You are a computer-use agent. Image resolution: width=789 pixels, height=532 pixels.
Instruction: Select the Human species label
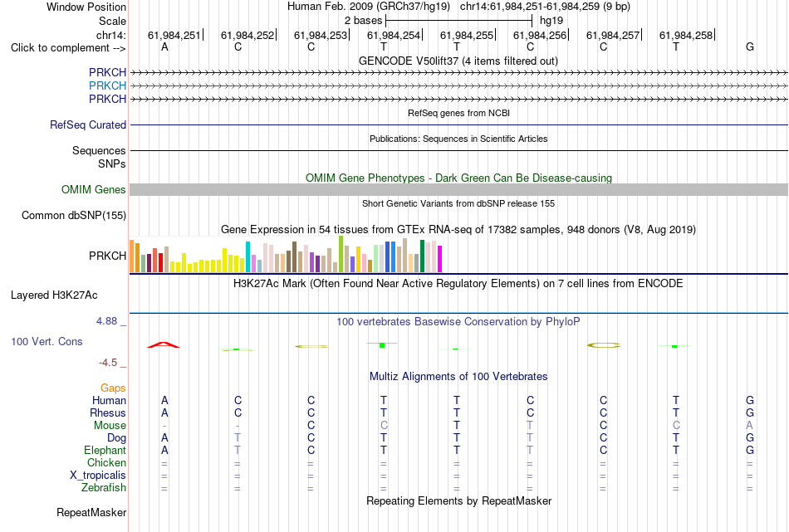[x=109, y=400]
